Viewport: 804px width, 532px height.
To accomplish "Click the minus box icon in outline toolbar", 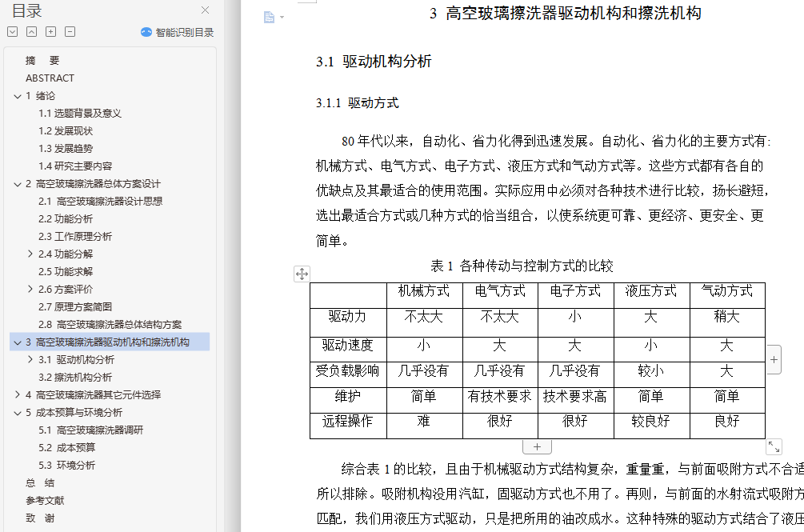I will (70, 32).
